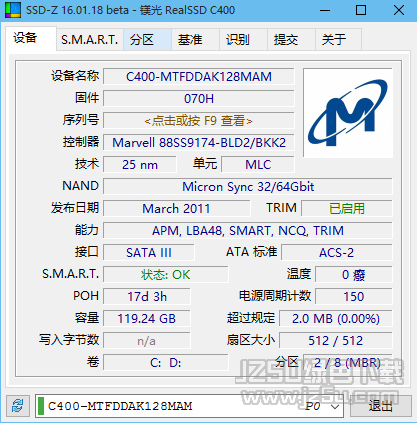
Task: Click the ACS-2 ATA standard value
Action: (x=337, y=253)
